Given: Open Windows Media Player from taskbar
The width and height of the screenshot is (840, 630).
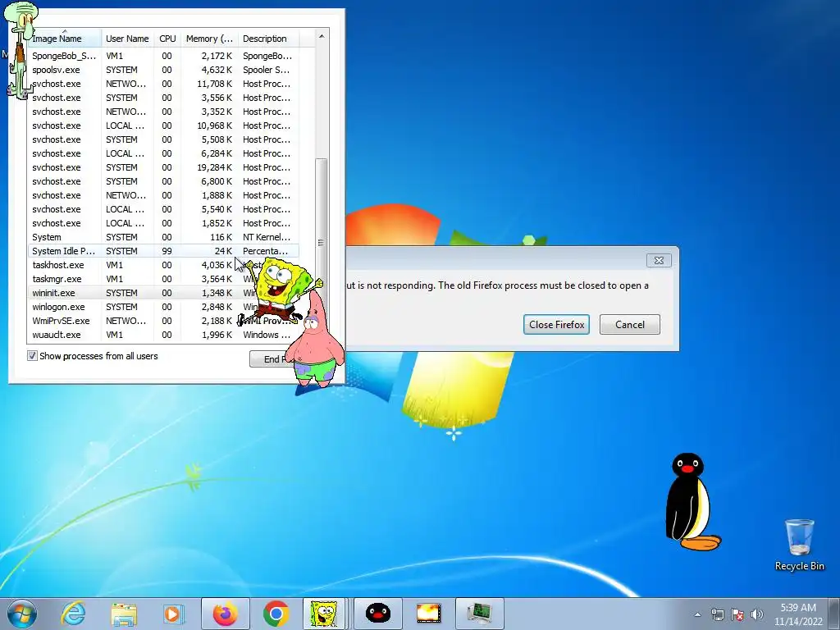Looking at the screenshot, I should (173, 614).
